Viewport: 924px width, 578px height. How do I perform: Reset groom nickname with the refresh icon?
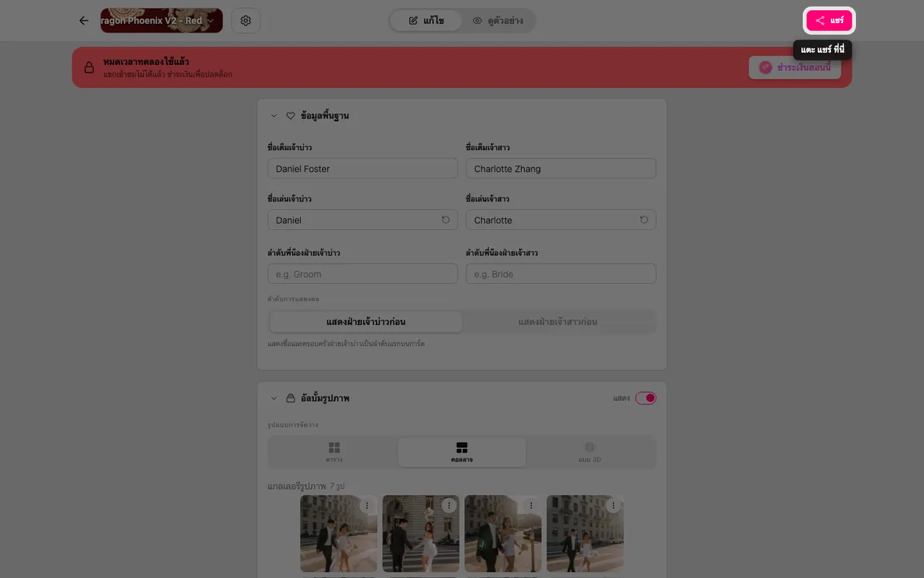pos(445,220)
